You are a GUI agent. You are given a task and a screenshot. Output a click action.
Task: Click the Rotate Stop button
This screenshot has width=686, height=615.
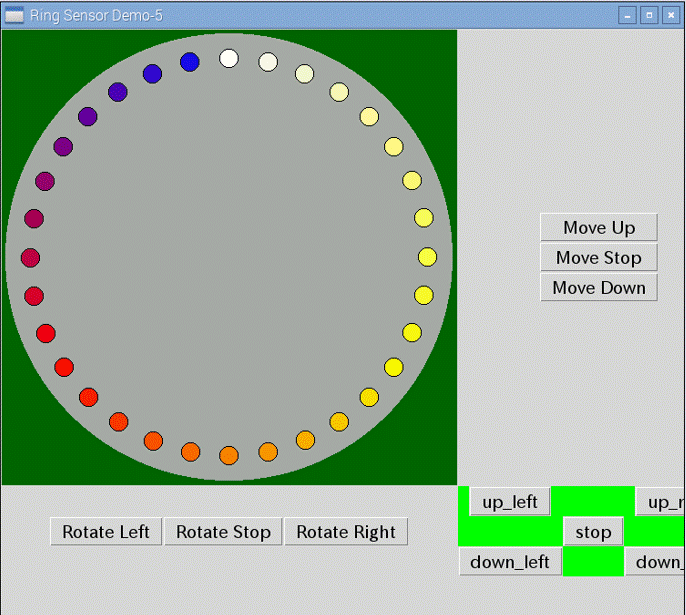point(223,532)
